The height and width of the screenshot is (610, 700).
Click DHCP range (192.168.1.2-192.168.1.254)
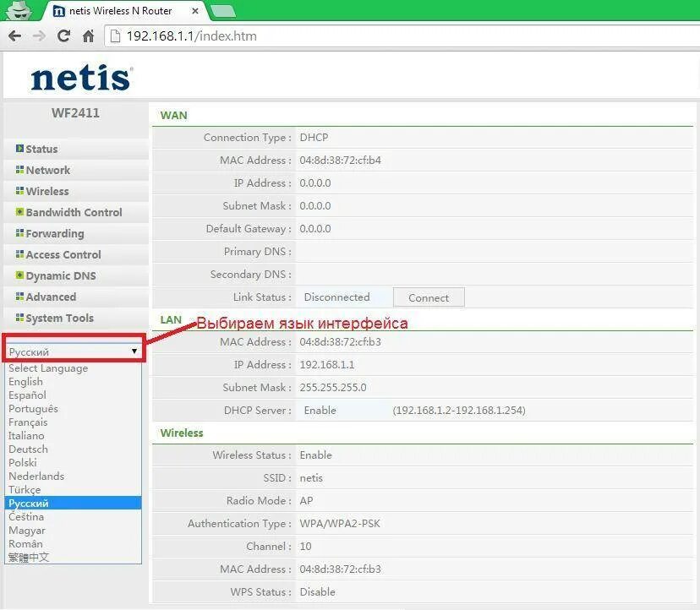tap(459, 411)
